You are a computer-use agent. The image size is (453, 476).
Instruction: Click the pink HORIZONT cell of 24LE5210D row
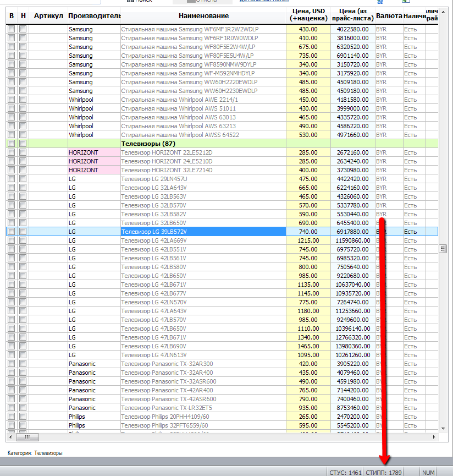click(x=94, y=161)
